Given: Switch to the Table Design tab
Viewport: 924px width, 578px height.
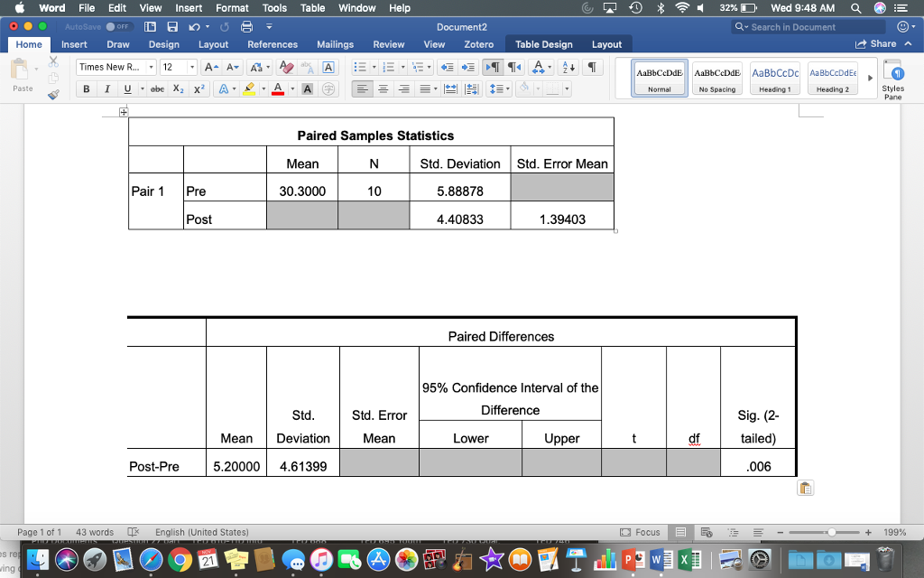Looking at the screenshot, I should click(x=543, y=43).
